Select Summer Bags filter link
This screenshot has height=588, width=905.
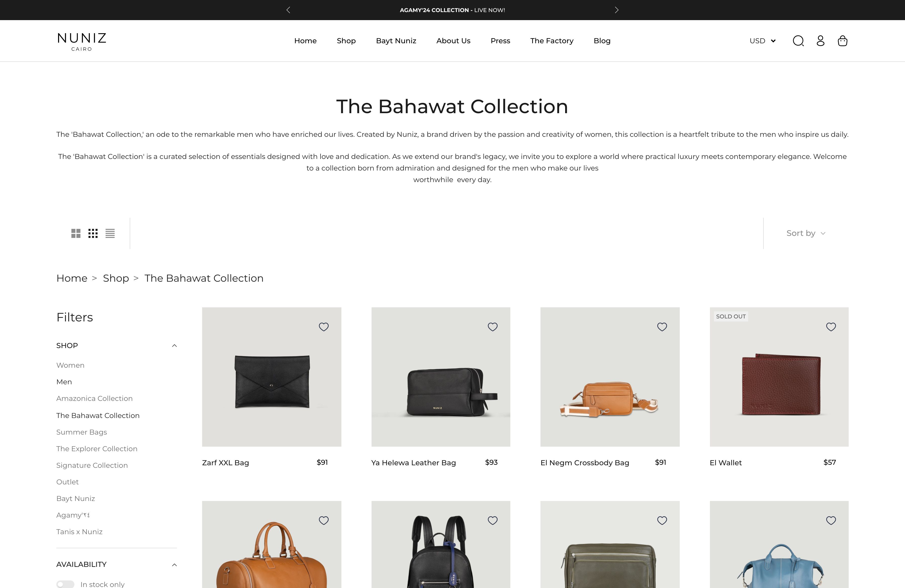(82, 432)
